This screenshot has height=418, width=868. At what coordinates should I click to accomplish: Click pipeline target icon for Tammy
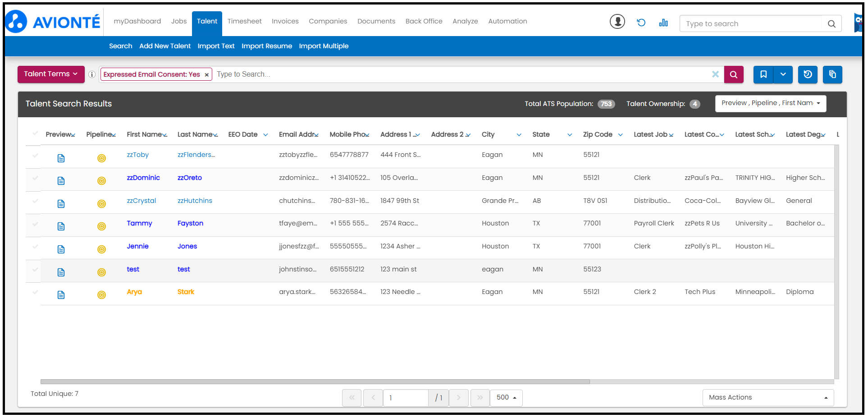click(x=101, y=226)
